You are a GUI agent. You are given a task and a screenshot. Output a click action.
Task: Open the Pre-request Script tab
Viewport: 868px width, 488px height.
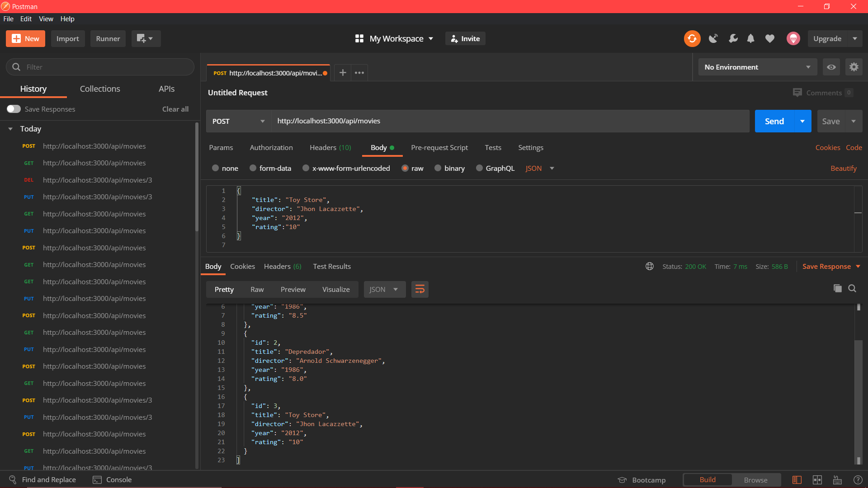click(x=439, y=148)
